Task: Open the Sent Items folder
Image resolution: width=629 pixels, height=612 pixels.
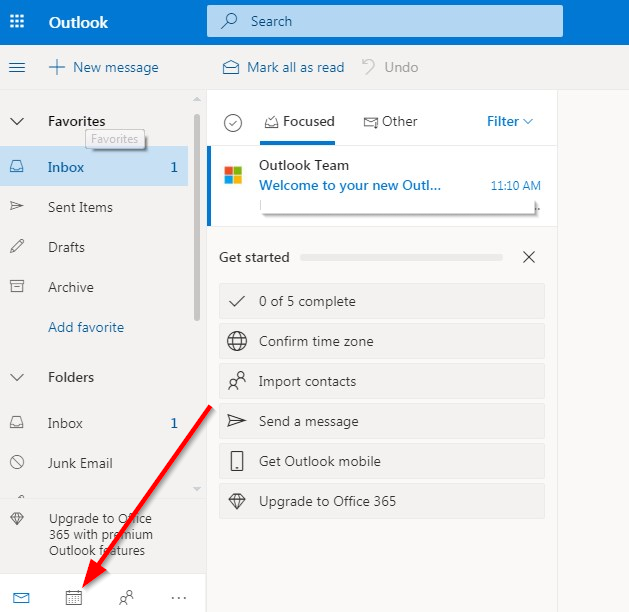Action: click(x=94, y=207)
